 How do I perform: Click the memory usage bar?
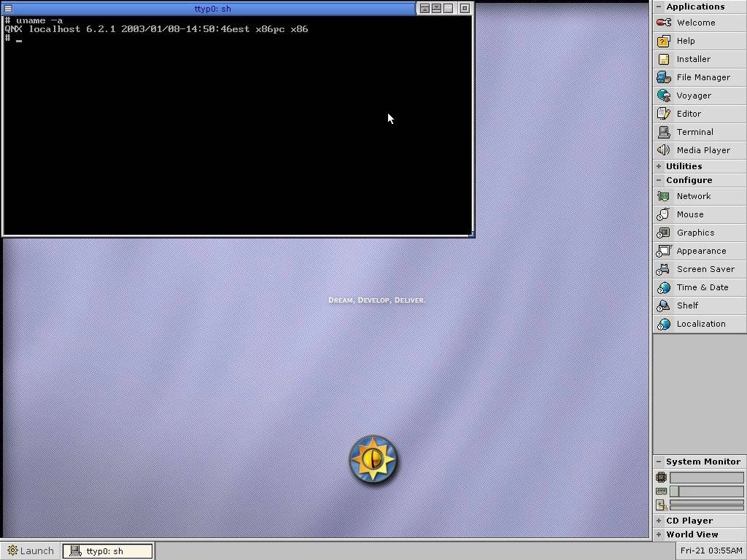[x=706, y=491]
